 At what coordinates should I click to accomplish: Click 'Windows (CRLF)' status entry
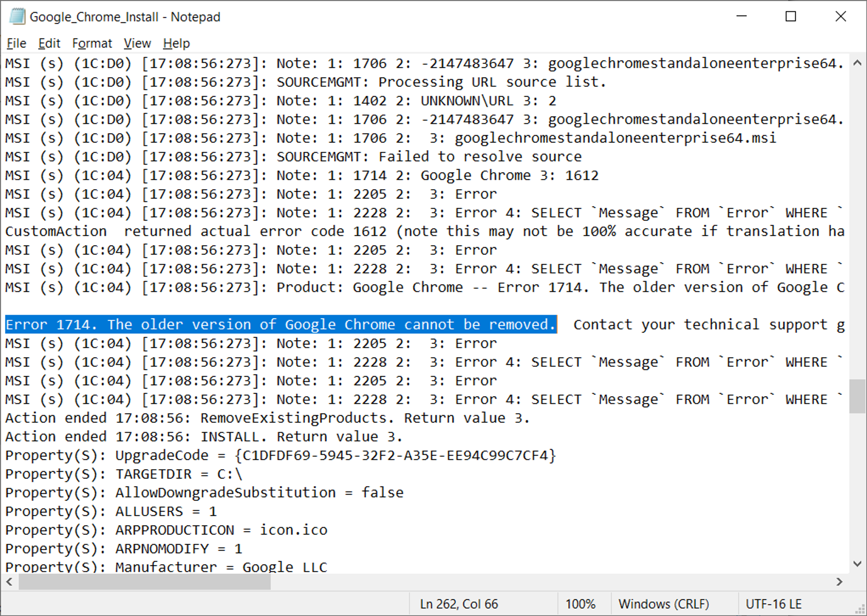[664, 604]
